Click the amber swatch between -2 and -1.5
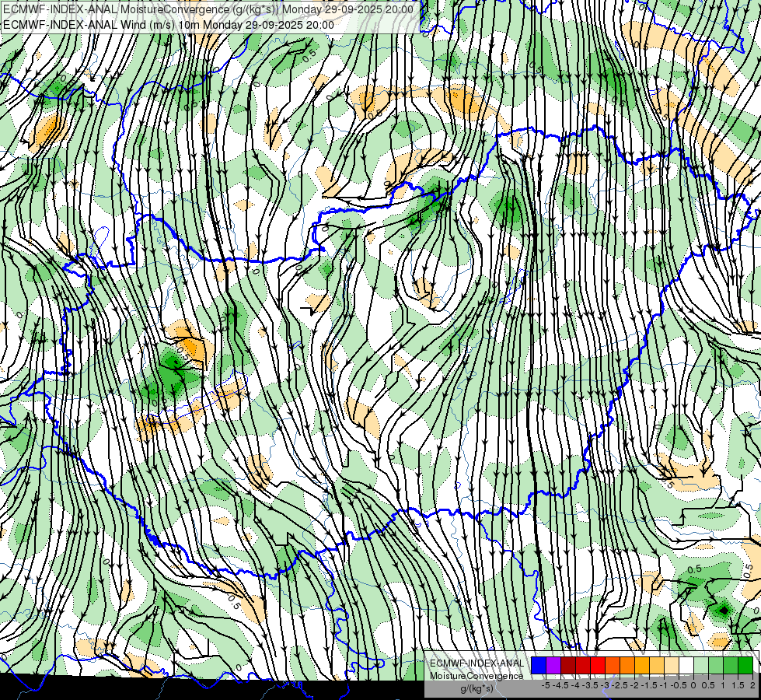 coord(642,665)
